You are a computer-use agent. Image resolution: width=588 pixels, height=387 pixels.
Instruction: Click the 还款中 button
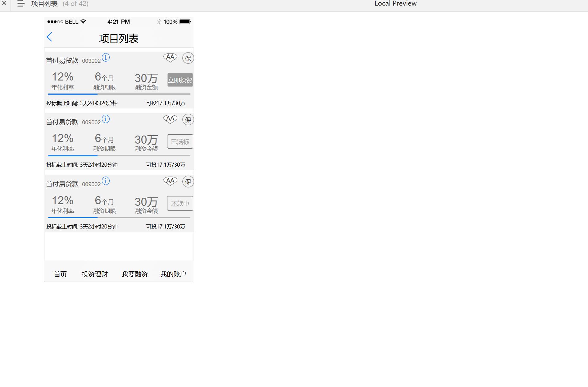(x=180, y=203)
